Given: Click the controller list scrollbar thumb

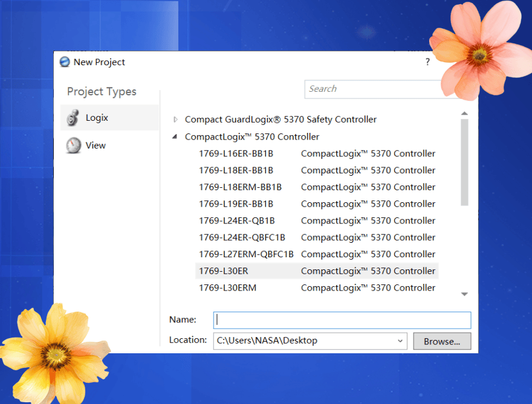Looking at the screenshot, I should tap(464, 162).
